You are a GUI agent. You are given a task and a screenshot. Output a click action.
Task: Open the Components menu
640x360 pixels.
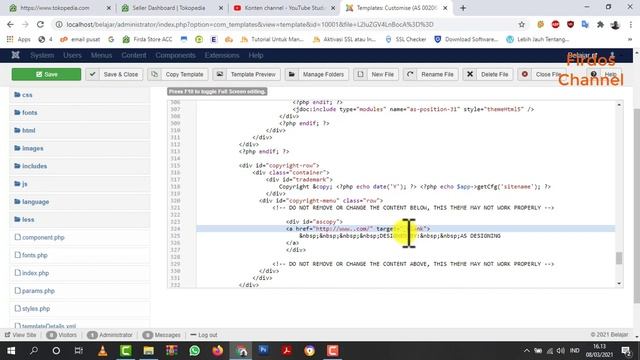click(175, 55)
